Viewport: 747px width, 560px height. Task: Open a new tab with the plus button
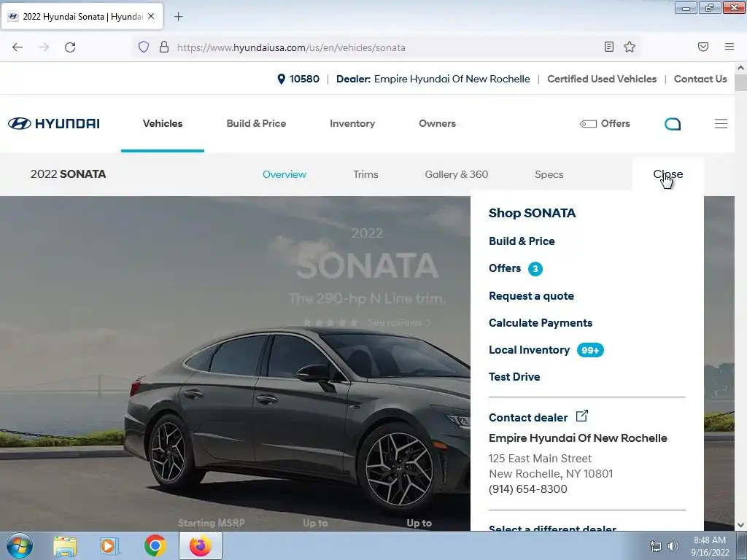click(x=178, y=17)
